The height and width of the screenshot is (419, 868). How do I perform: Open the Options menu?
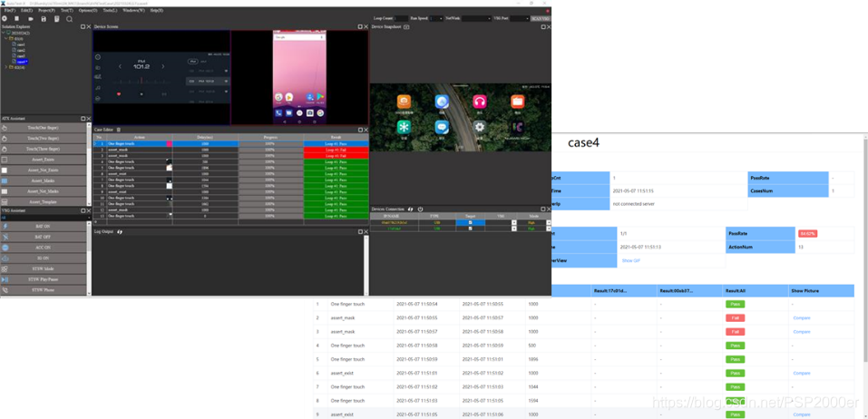click(x=87, y=11)
